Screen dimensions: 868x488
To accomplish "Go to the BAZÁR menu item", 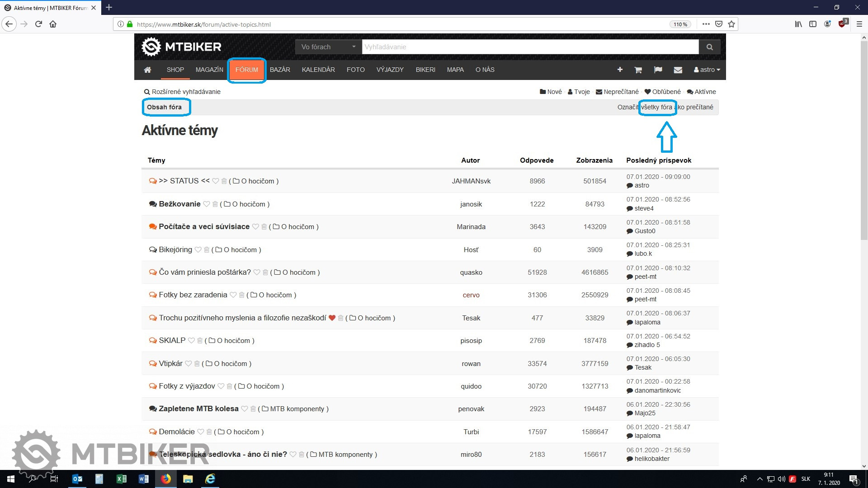I will (280, 70).
